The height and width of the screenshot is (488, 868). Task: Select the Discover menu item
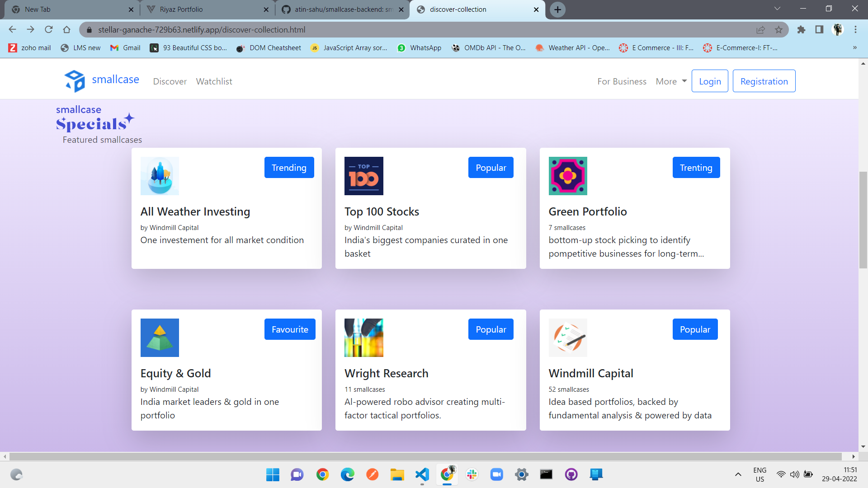coord(170,81)
